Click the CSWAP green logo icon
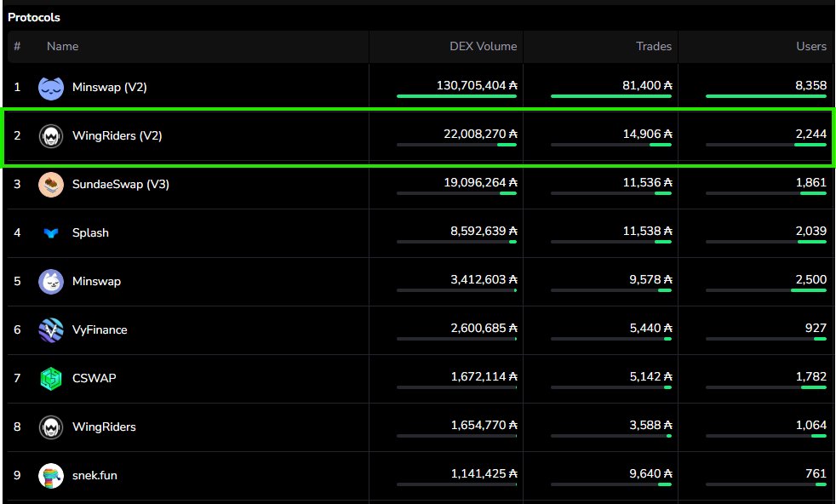The height and width of the screenshot is (504, 836). pyautogui.click(x=51, y=378)
